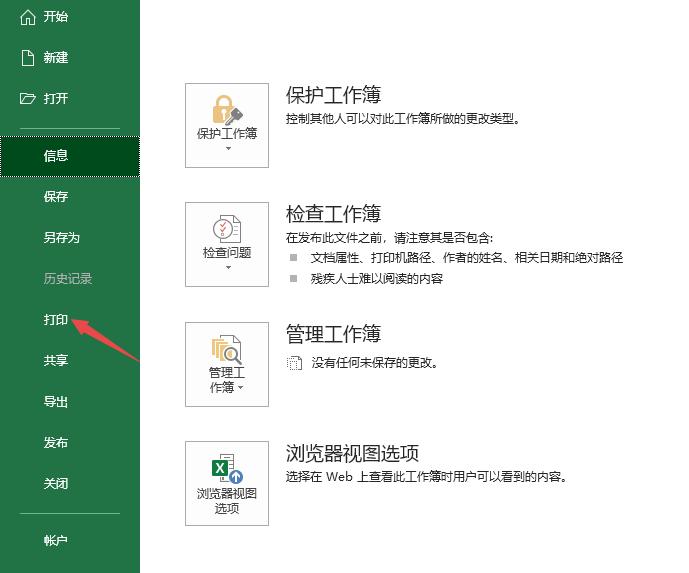Choose 关闭 to close the workbook

55,484
